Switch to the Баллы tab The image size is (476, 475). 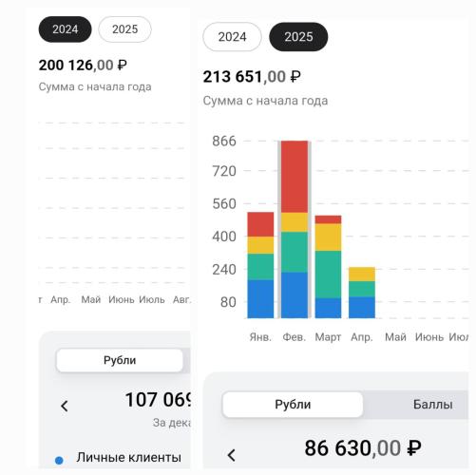[x=432, y=405]
